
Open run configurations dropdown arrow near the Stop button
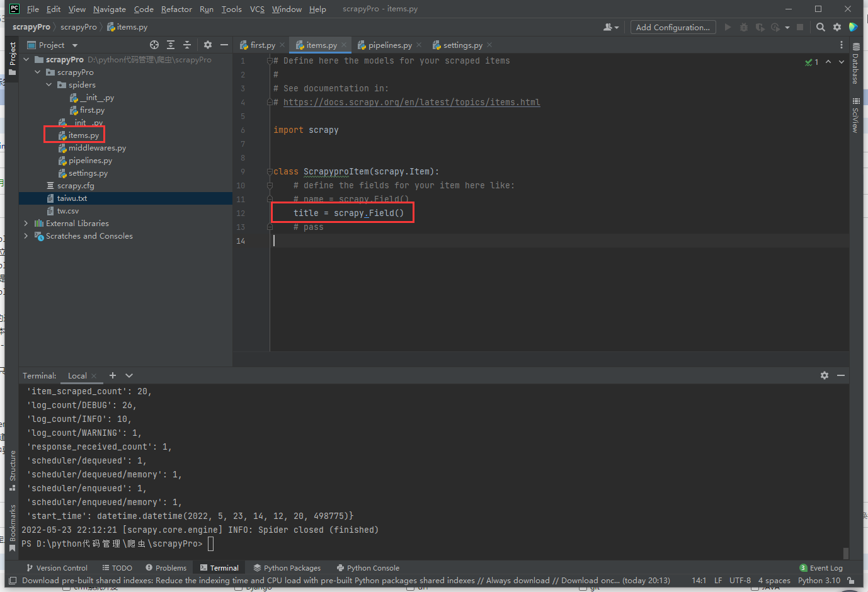pyautogui.click(x=787, y=28)
